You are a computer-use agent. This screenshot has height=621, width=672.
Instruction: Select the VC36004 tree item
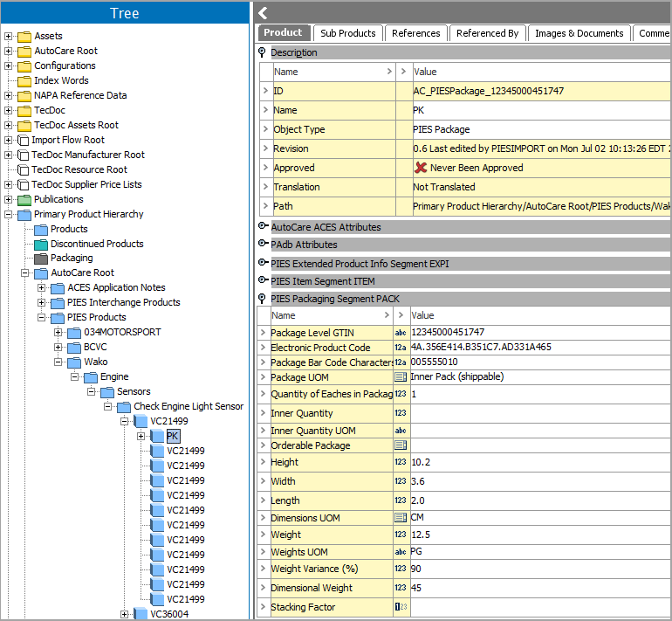(x=168, y=614)
